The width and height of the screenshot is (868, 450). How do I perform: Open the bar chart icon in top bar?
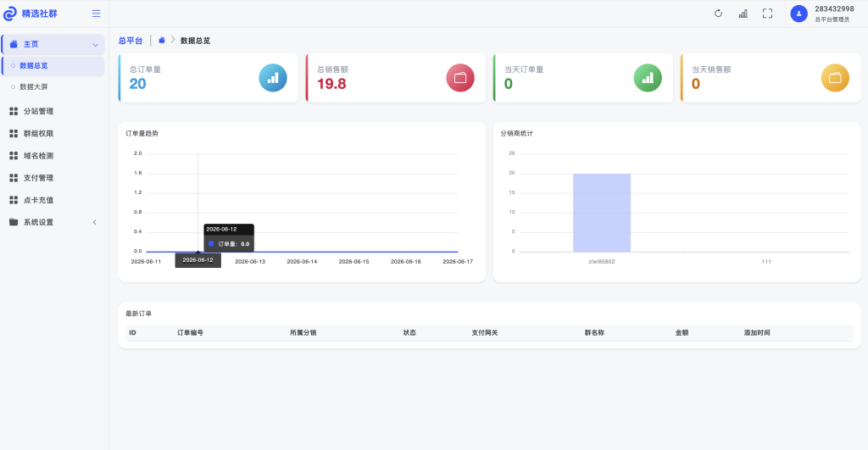[x=743, y=14]
